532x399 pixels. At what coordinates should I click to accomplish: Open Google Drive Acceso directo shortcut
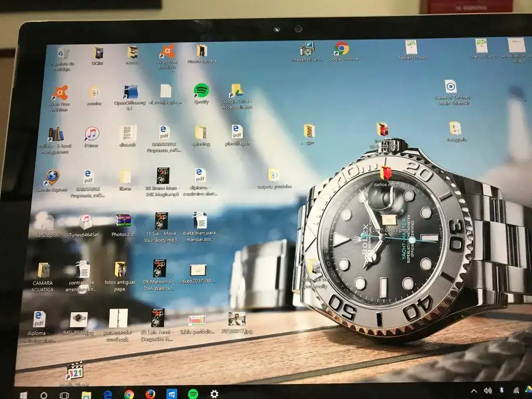[x=237, y=90]
